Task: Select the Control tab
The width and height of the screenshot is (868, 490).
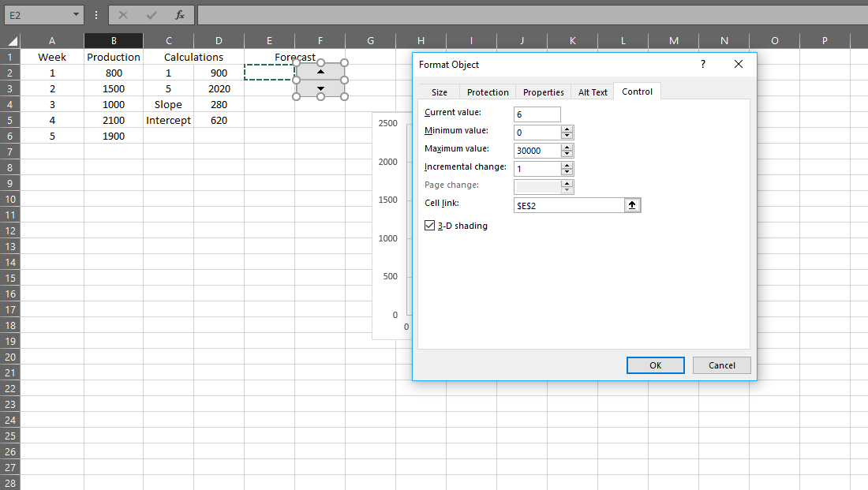Action: click(637, 92)
